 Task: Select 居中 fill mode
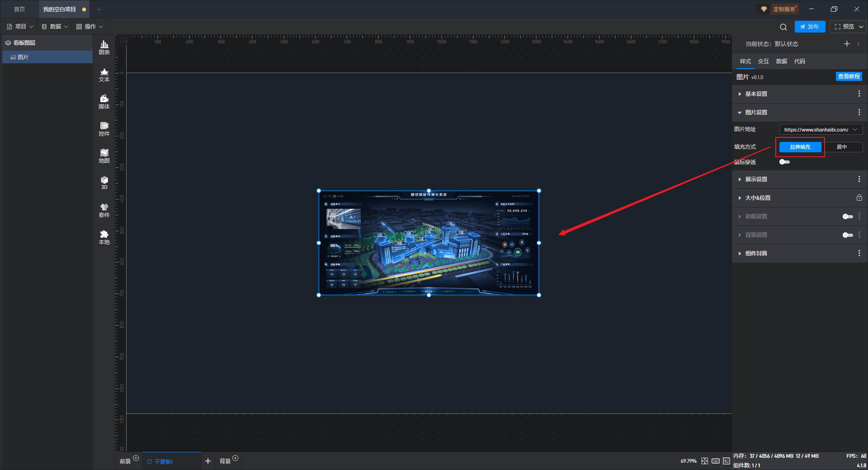pos(842,147)
